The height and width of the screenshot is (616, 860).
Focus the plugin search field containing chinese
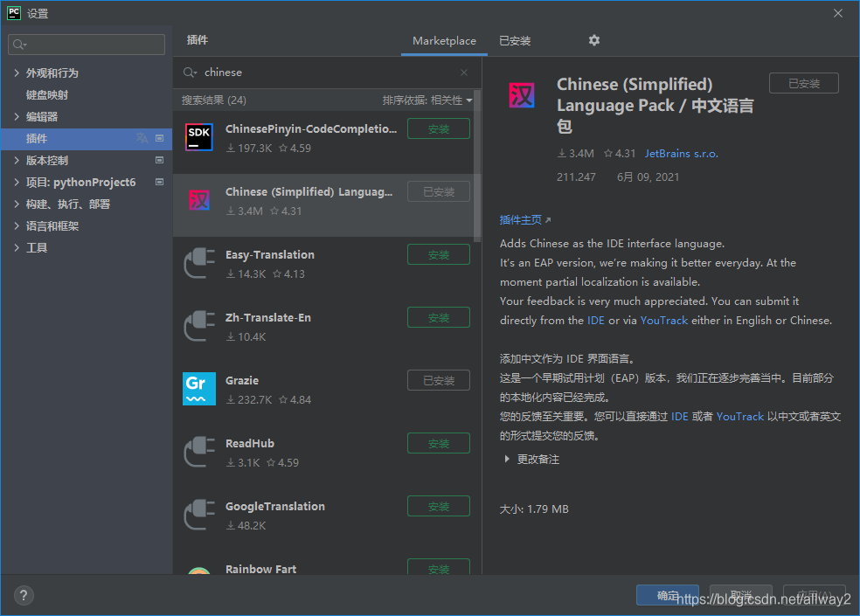pyautogui.click(x=327, y=73)
